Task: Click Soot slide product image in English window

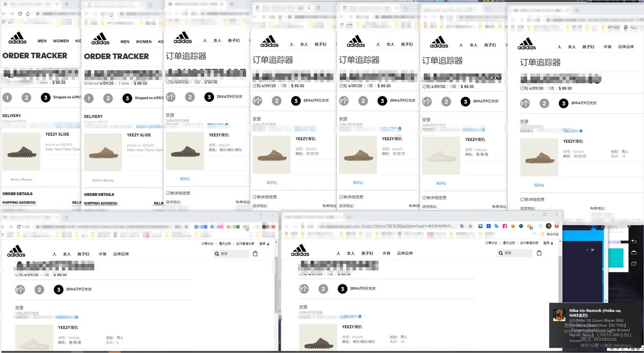Action: click(x=21, y=152)
